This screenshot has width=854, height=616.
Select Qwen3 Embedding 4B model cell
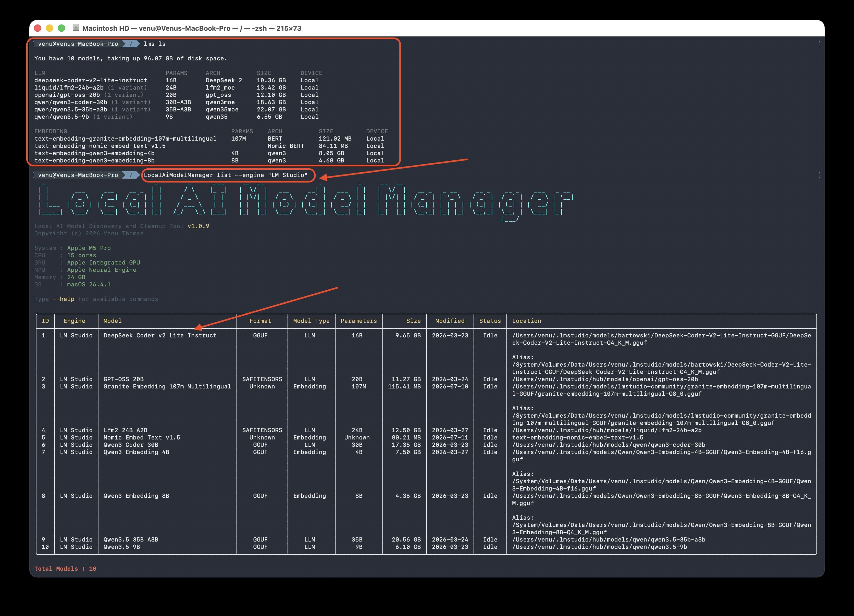coord(136,452)
